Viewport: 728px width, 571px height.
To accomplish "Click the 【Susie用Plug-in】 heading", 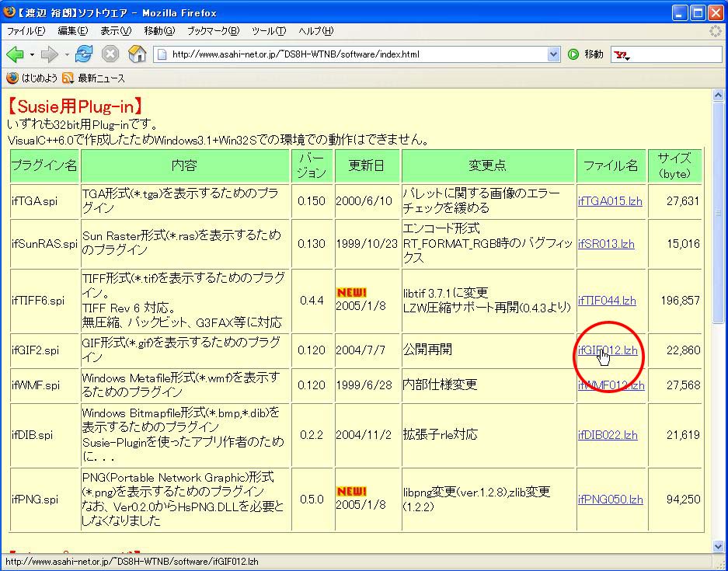I will (x=75, y=106).
